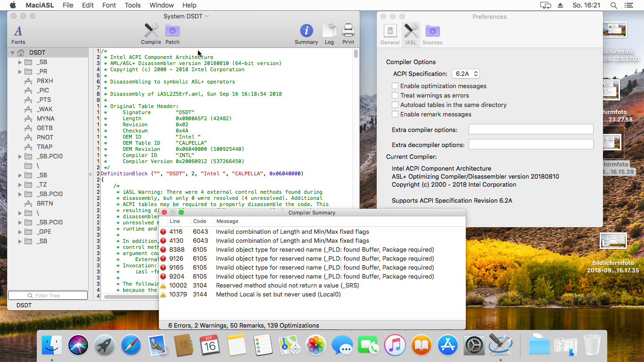Show the Summary info panel
This screenshot has height=362, width=644.
(306, 33)
